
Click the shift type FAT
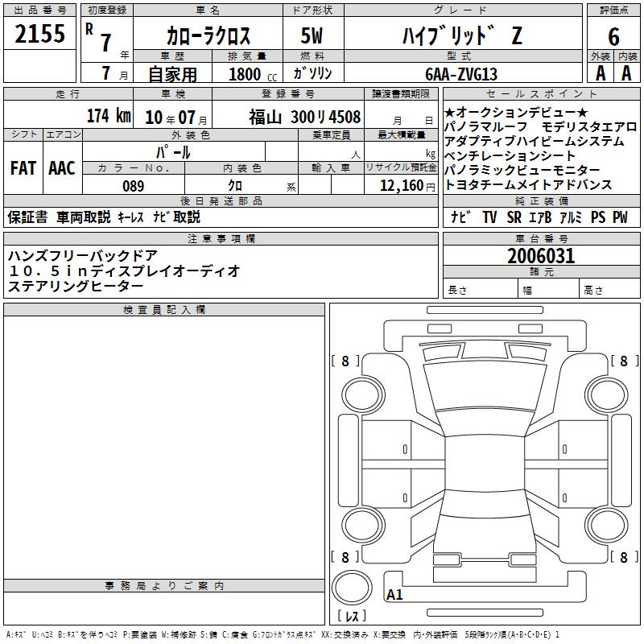pyautogui.click(x=23, y=168)
